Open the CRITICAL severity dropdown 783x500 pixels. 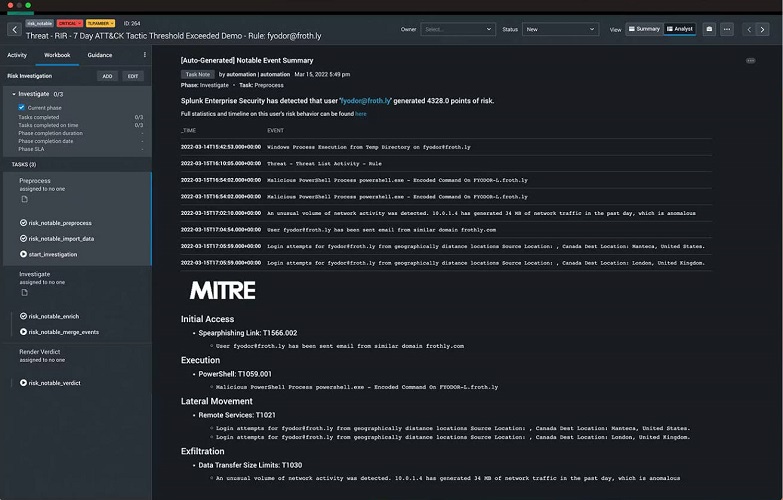(69, 23)
